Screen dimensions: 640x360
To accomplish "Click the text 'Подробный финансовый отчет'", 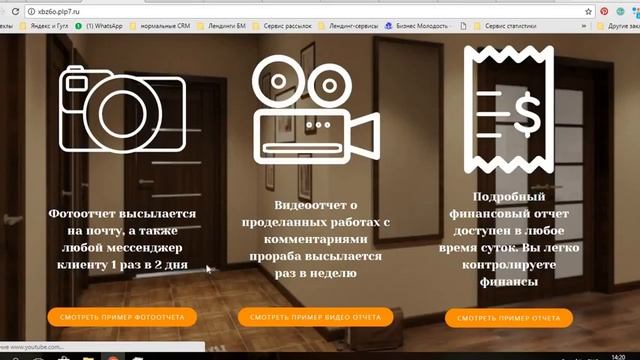I will tap(509, 205).
